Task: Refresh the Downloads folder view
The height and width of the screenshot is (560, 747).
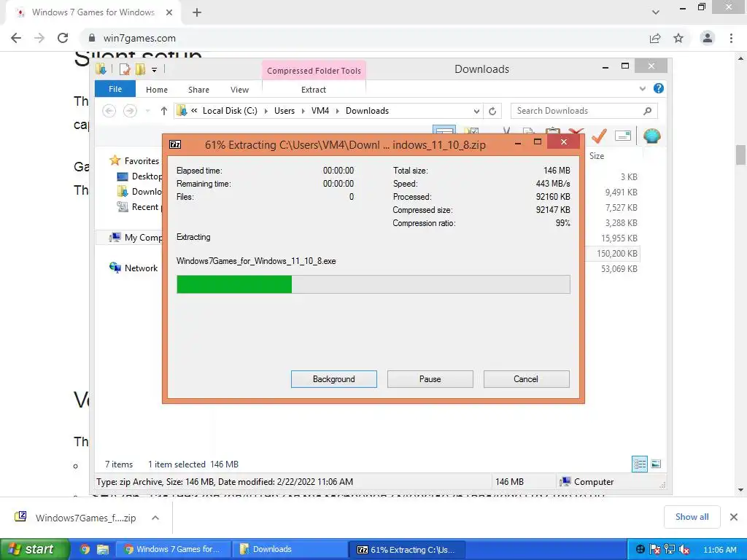Action: coord(492,111)
